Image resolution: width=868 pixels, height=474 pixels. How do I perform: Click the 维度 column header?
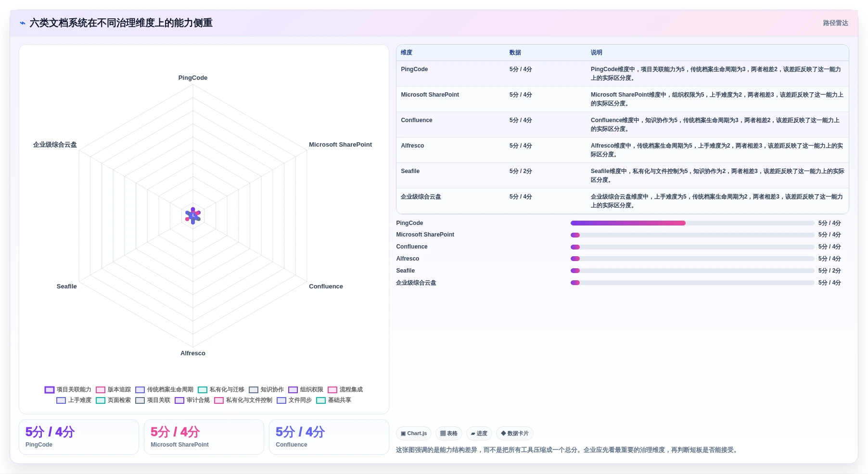click(407, 52)
